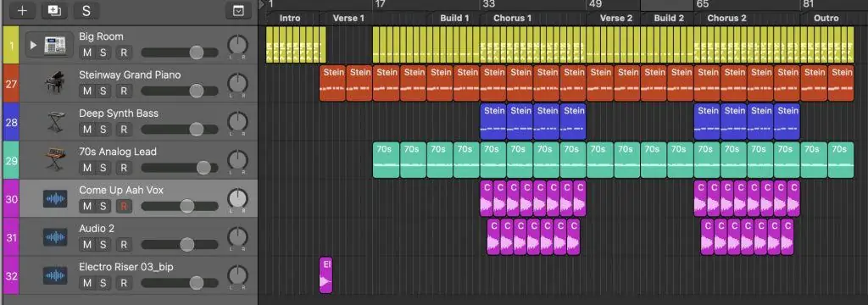Select the first Steinway piano region

click(x=332, y=84)
